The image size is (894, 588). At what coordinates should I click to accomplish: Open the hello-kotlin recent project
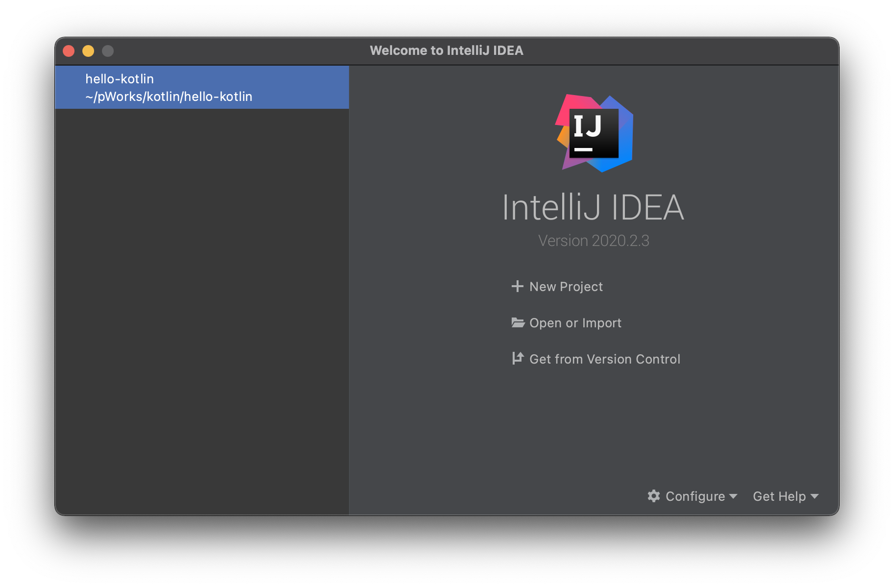point(202,87)
